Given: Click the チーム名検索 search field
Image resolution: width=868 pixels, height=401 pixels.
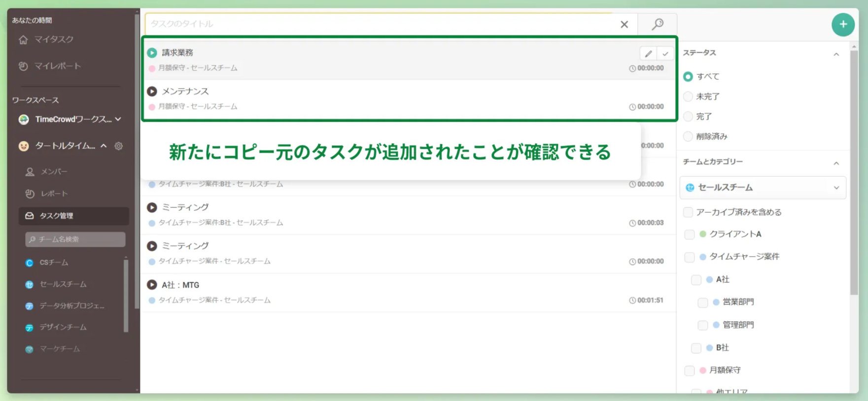Looking at the screenshot, I should 75,239.
